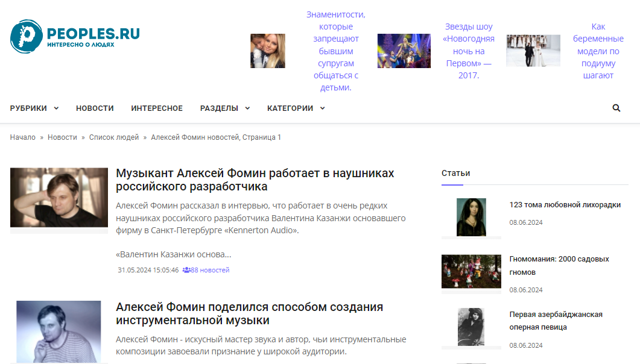Viewport: 640px width, 364px height.
Task: Click the Peoples.ru logo
Action: pos(75,36)
